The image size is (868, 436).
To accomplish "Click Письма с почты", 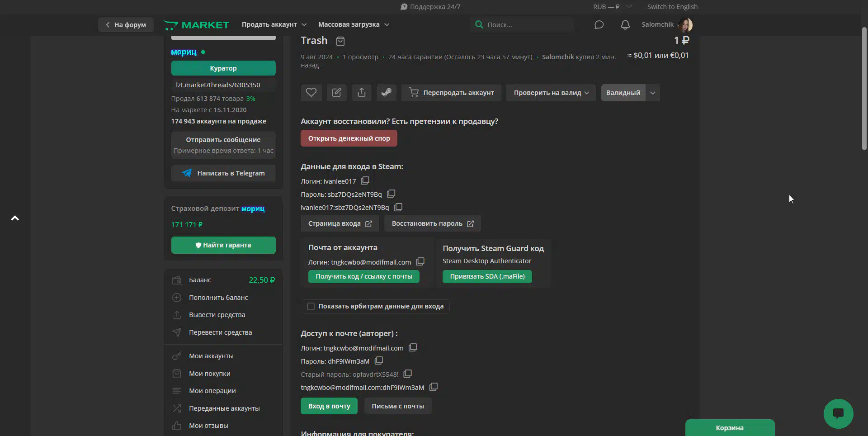I will [398, 406].
